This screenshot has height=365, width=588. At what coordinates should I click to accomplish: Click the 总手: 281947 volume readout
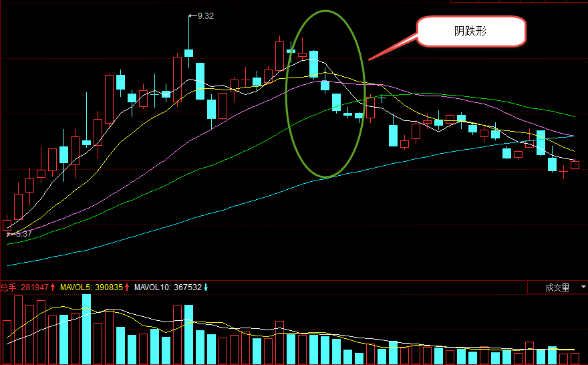tap(28, 287)
